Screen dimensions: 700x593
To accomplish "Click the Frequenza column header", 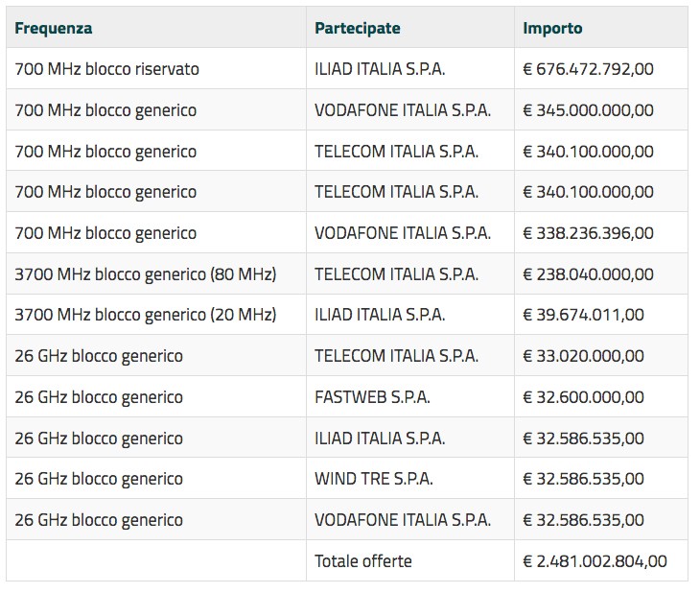I will (156, 28).
